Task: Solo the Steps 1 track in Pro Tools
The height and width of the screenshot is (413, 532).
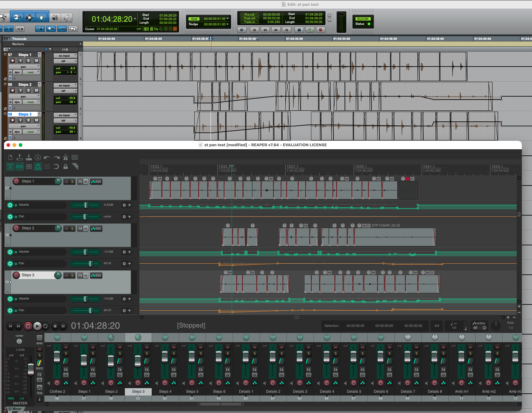Action: pyautogui.click(x=28, y=60)
